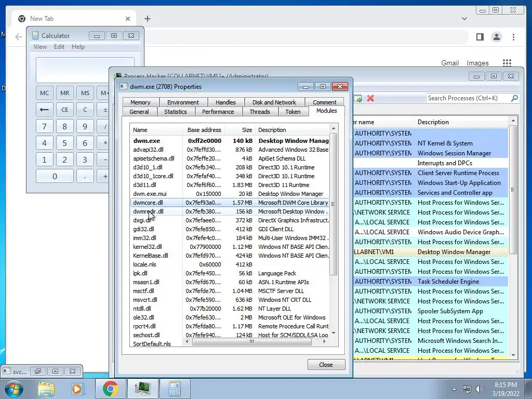
Task: Switch to the General tab
Action: [x=139, y=112]
